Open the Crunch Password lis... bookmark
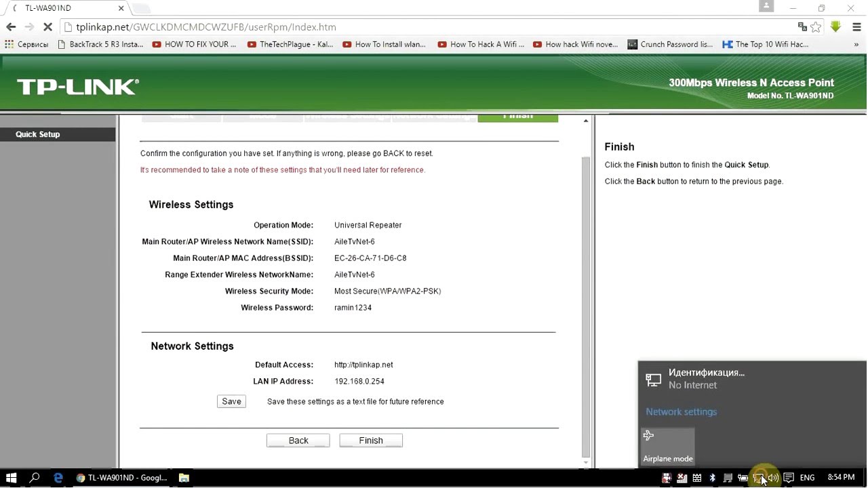Screen dimensions: 868x488 coord(670,45)
